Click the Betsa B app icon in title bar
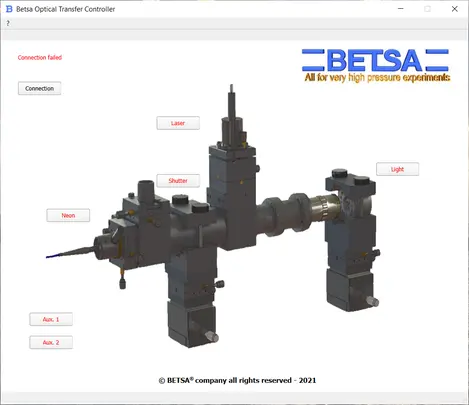This screenshot has width=469, height=405. pos(9,9)
